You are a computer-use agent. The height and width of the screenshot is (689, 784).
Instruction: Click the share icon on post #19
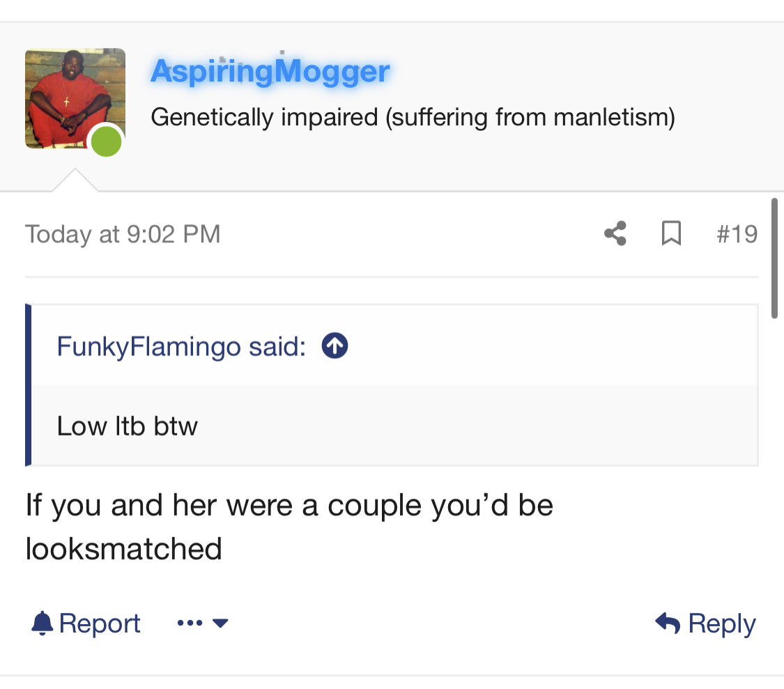(615, 233)
